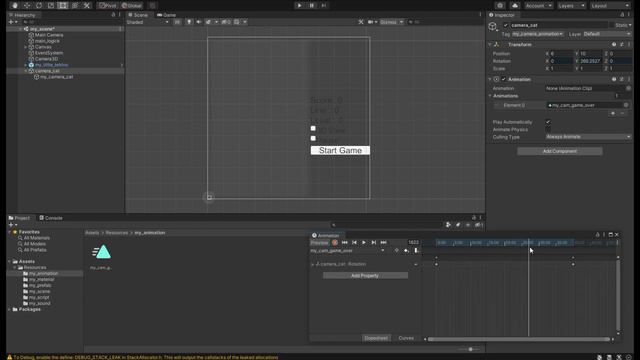Select the Rect tool in top toolbar
This screenshot has width=640, height=360.
click(63, 6)
